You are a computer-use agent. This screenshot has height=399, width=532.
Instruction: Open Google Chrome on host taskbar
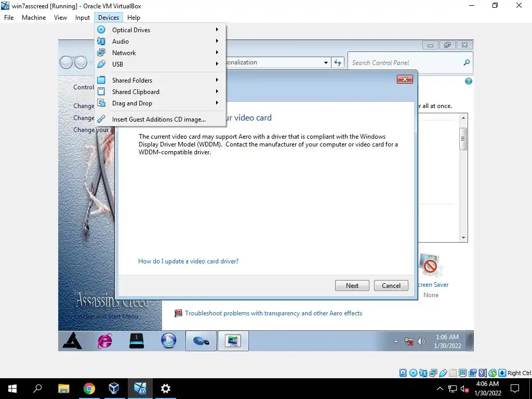click(89, 388)
